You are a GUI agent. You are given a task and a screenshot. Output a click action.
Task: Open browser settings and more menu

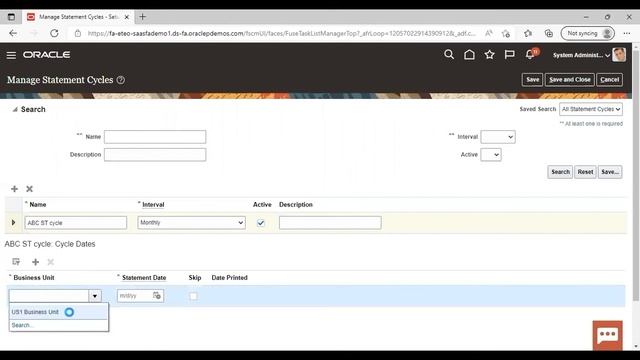pos(627,33)
